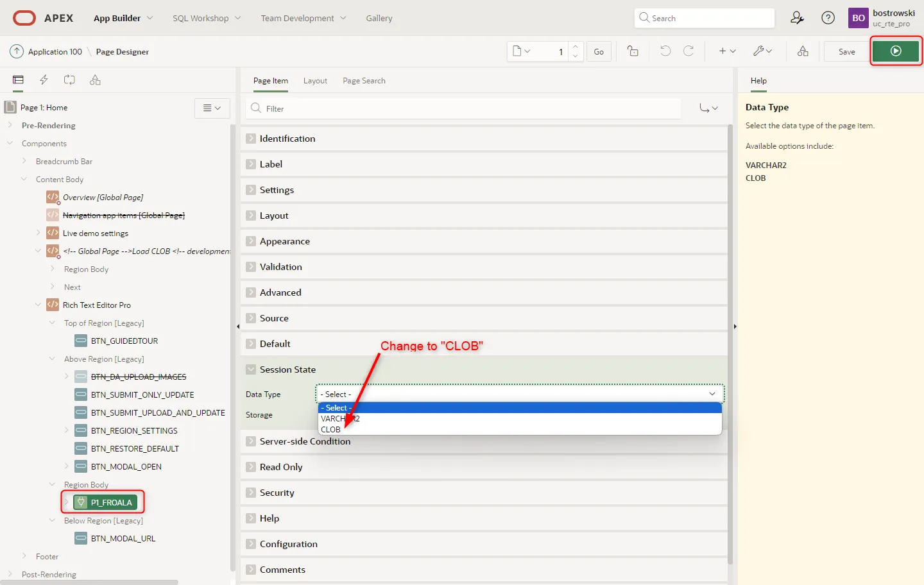Open the Utilities wrench menu
This screenshot has width=924, height=585.
point(762,51)
